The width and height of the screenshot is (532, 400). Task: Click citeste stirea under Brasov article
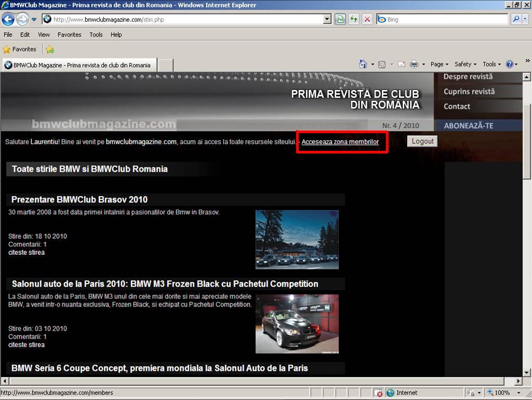[26, 252]
